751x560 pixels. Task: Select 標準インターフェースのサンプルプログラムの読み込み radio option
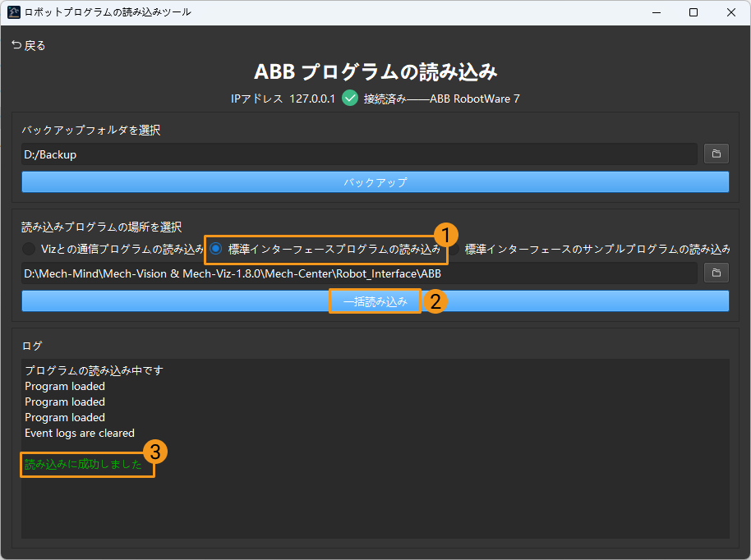[x=589, y=249]
